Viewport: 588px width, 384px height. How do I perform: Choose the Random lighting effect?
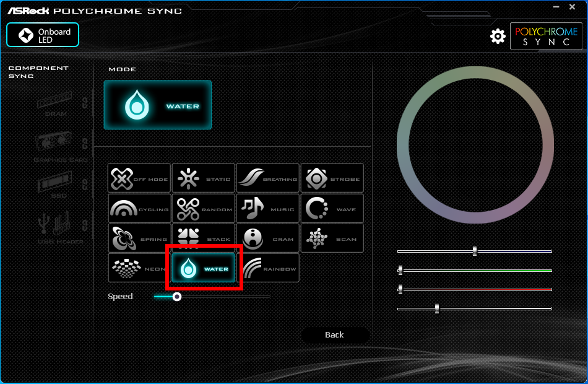203,208
